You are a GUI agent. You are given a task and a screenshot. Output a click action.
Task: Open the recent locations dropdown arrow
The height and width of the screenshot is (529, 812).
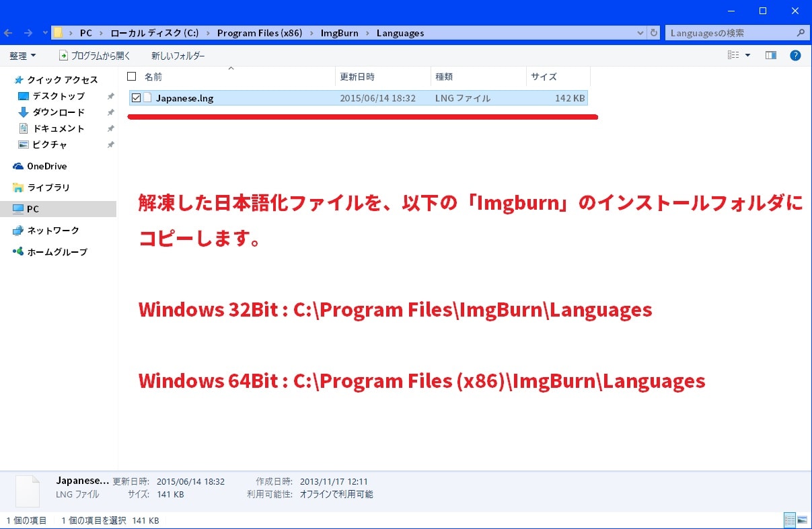[45, 33]
